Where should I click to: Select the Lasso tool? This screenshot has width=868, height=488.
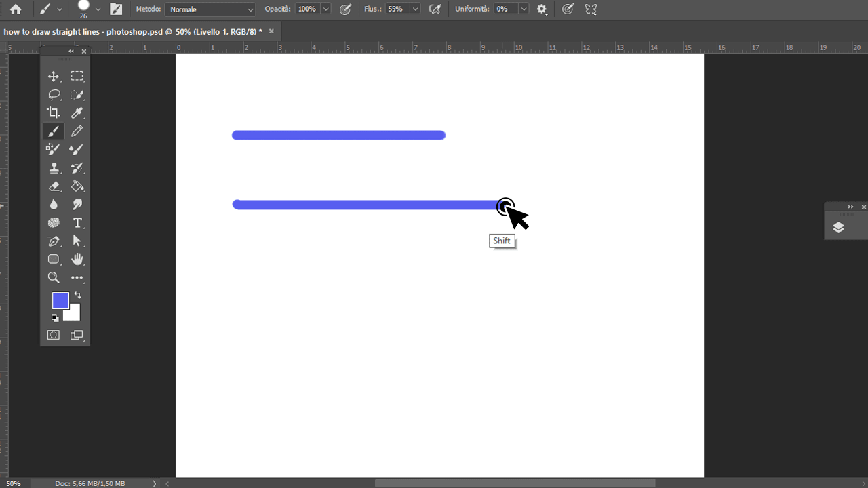tap(54, 94)
